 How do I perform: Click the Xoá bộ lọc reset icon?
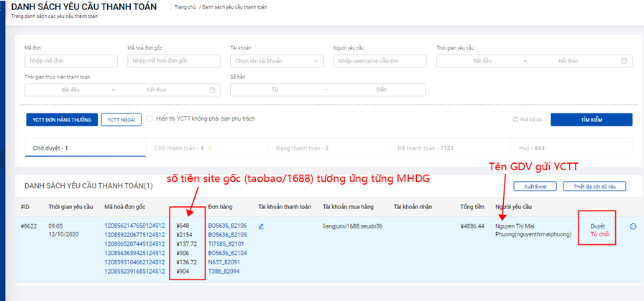515,120
